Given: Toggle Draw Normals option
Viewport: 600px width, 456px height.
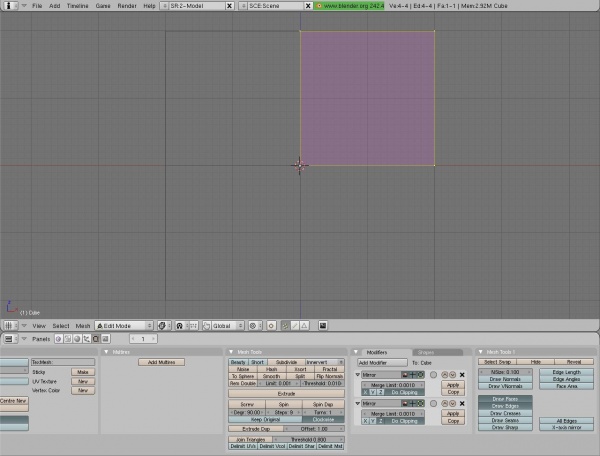Looking at the screenshot, I should (x=505, y=379).
